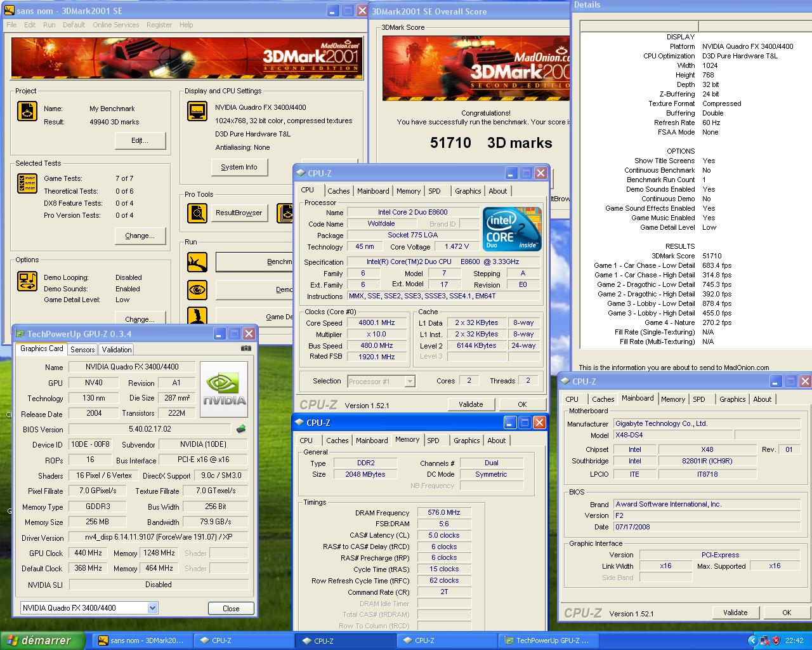
Task: Click the System Info button
Action: pos(239,167)
